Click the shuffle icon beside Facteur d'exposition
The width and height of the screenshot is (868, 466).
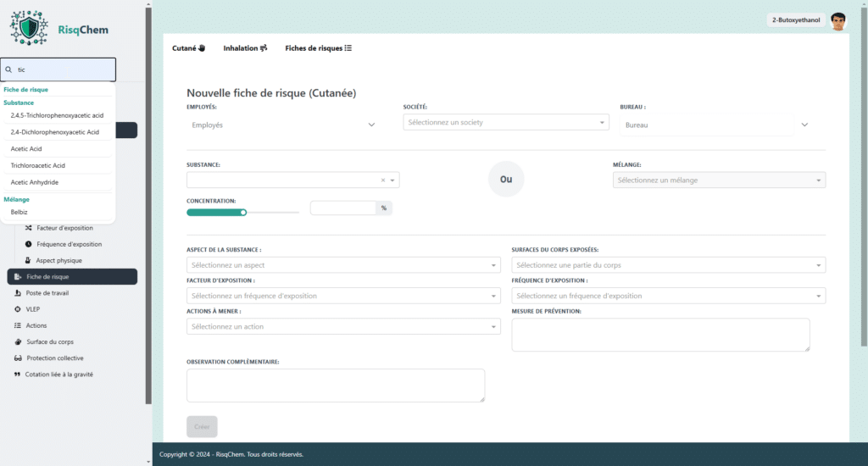coord(28,228)
